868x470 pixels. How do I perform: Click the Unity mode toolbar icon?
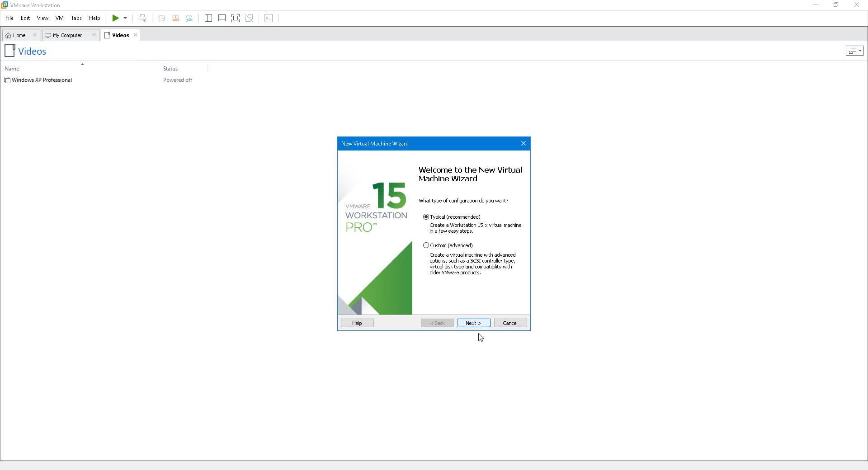pyautogui.click(x=249, y=18)
